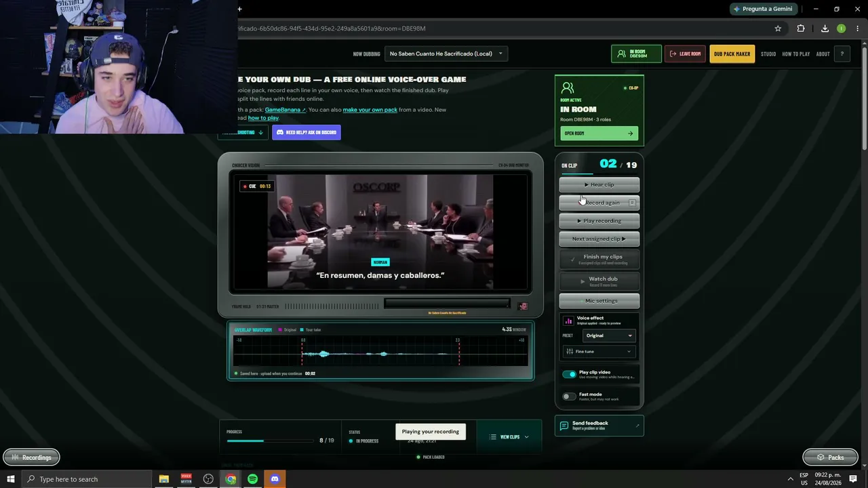Click the help question mark button
The width and height of the screenshot is (868, 488).
[x=842, y=54]
